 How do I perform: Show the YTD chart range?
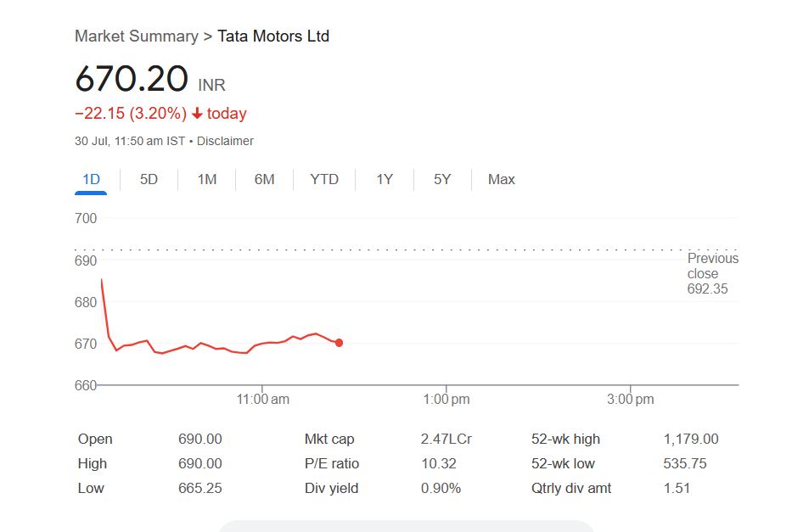tap(324, 179)
